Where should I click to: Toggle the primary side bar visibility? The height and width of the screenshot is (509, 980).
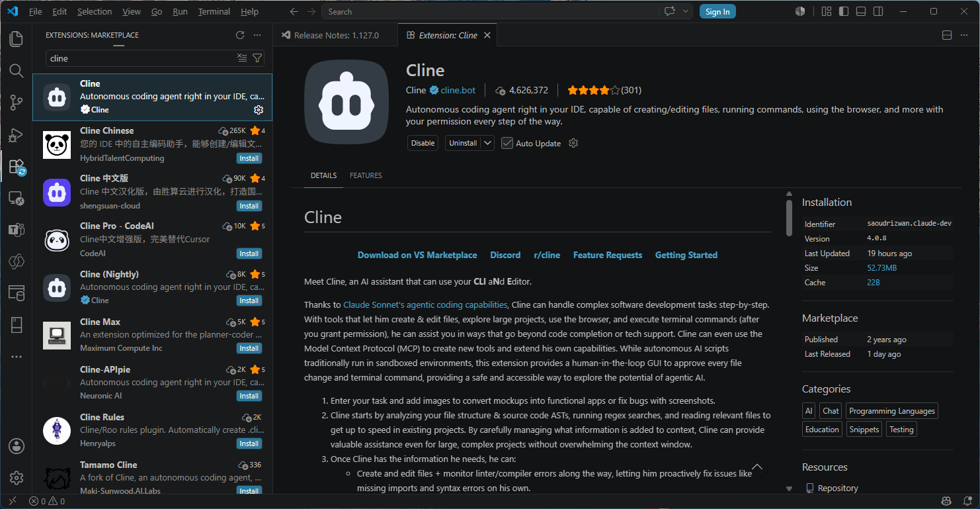pyautogui.click(x=844, y=11)
